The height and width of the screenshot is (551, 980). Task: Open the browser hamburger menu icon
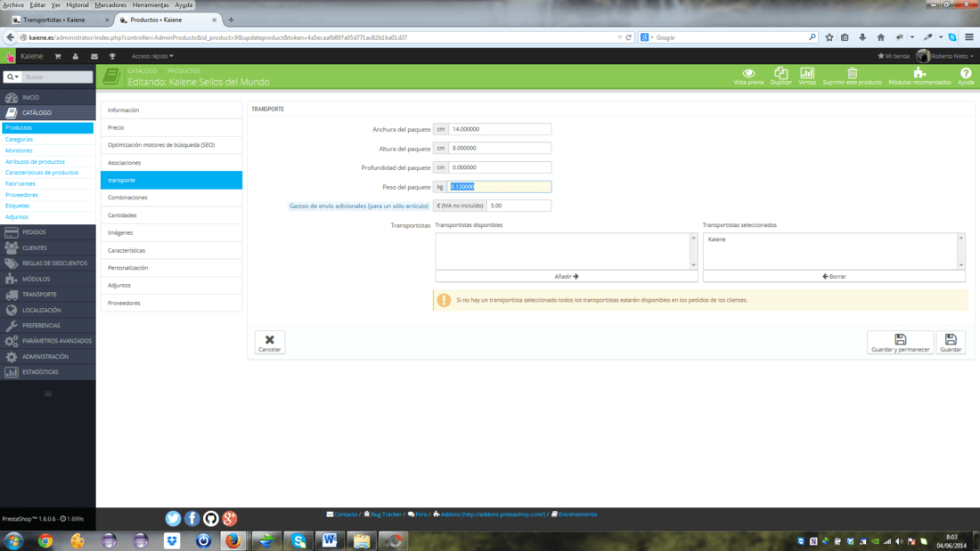(969, 37)
